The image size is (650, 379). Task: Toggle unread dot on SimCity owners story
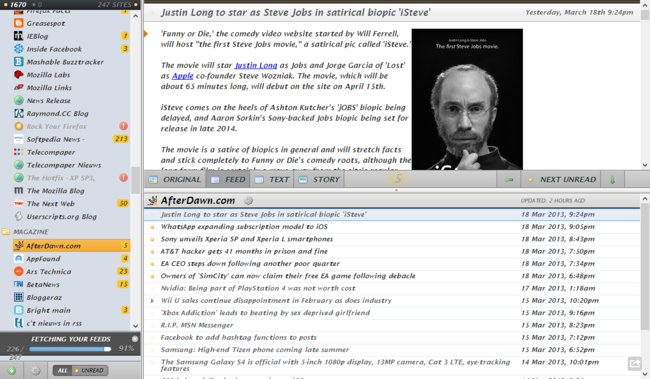click(152, 276)
